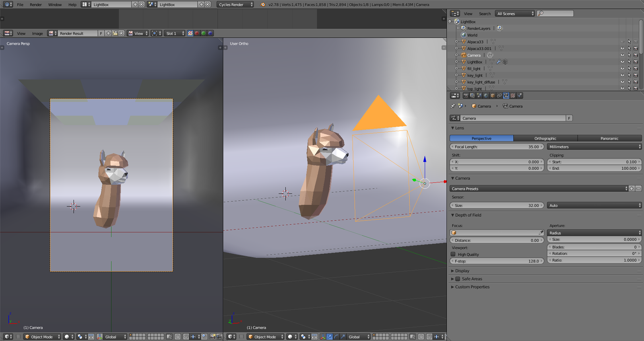This screenshot has height=341, width=644.
Task: Open the Render Layers properties tab icon
Action: click(473, 96)
